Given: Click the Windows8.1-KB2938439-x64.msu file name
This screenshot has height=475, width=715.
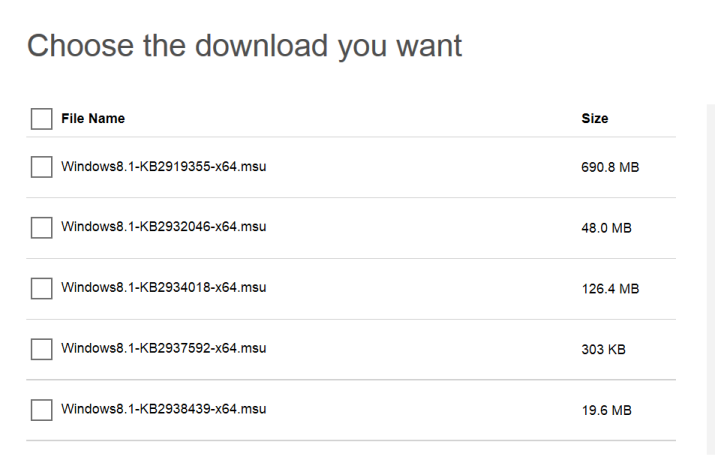Looking at the screenshot, I should tap(164, 408).
